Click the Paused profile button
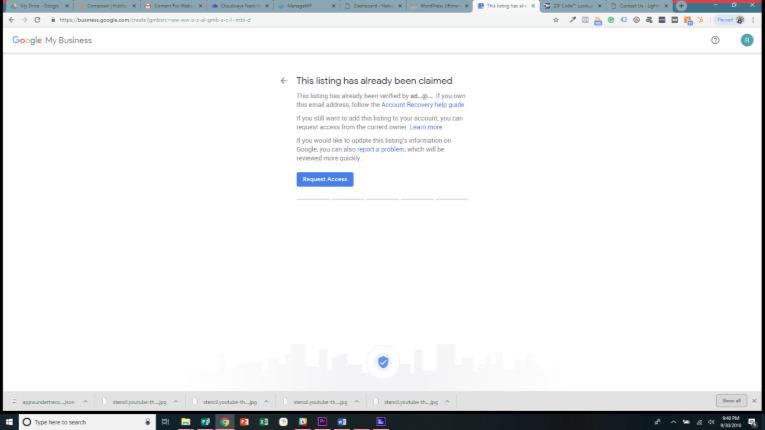 (730, 20)
